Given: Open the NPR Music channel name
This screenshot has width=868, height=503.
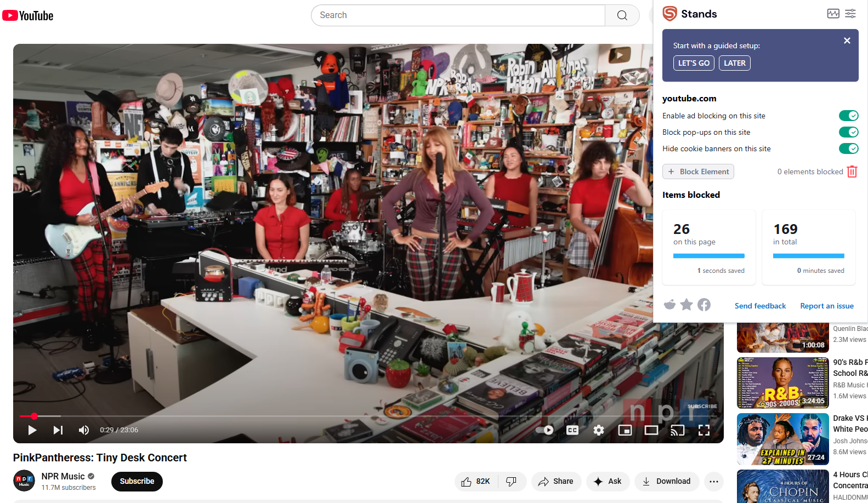Looking at the screenshot, I should coord(63,476).
